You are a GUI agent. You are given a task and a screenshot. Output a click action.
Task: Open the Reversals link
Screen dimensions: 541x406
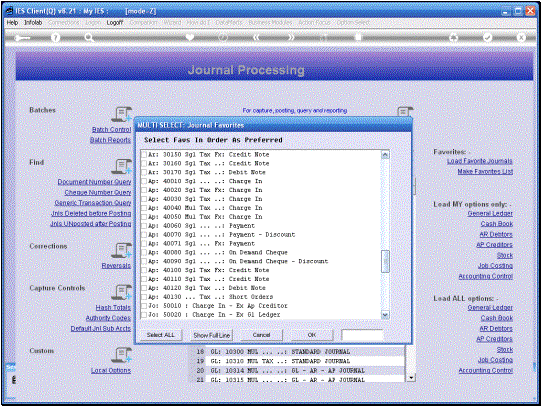(116, 266)
